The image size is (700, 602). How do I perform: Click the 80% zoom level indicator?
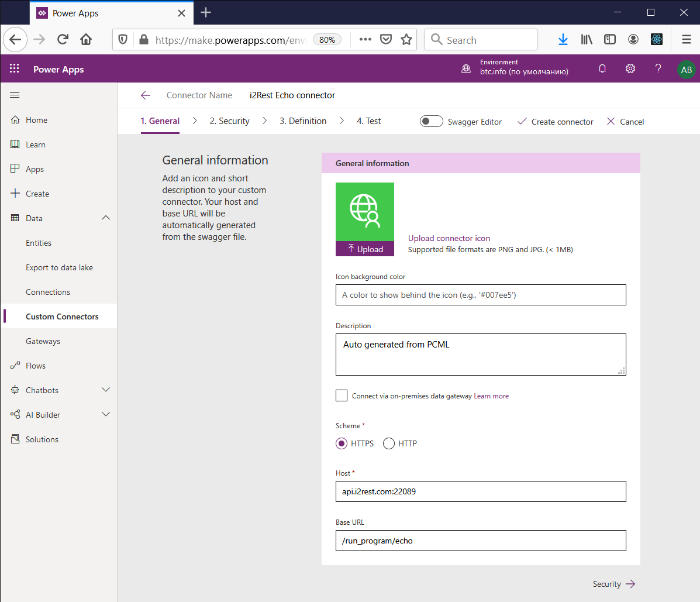click(x=327, y=40)
